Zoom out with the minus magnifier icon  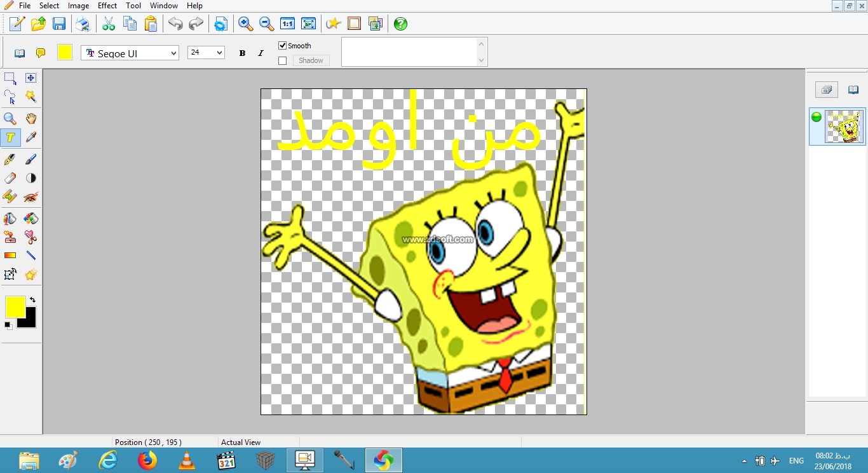click(x=266, y=24)
